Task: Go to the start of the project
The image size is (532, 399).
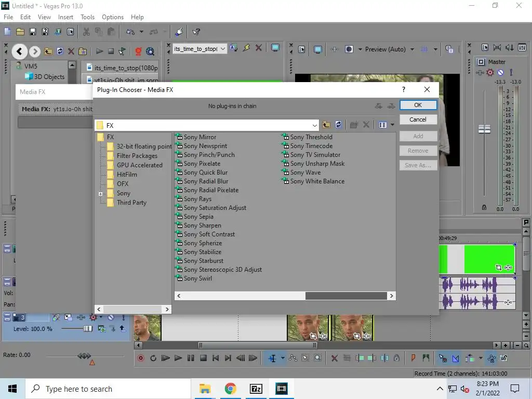Action: pyautogui.click(x=216, y=358)
